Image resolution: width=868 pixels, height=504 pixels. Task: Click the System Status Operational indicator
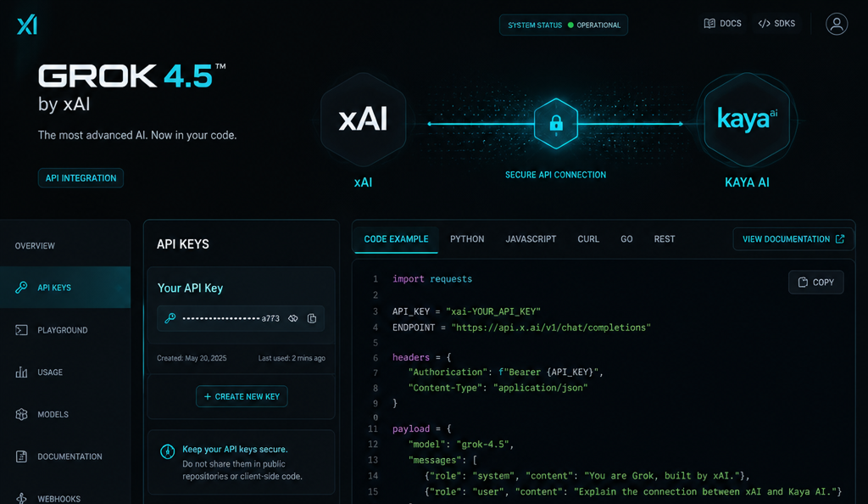564,25
